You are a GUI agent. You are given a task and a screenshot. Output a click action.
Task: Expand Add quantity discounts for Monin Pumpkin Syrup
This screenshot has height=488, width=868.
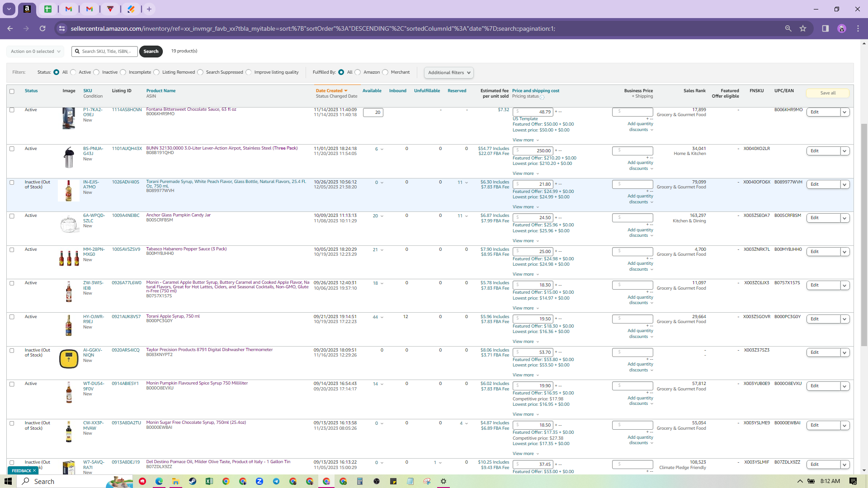641,401
